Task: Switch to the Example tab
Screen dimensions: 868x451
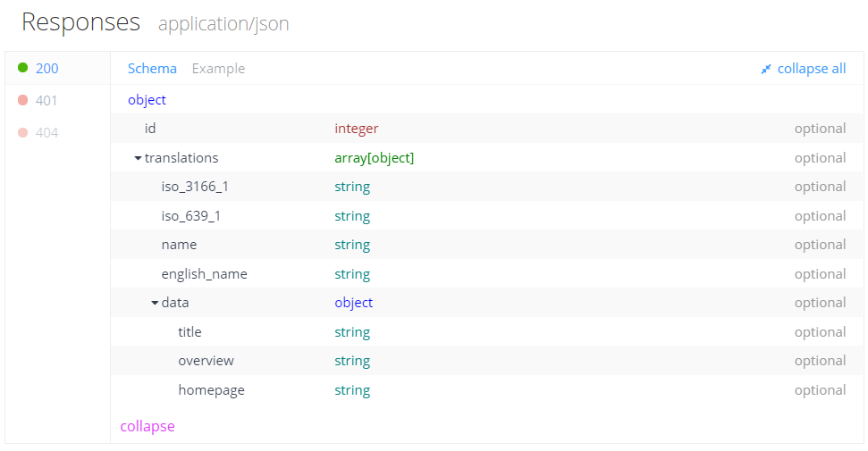Action: pos(218,69)
